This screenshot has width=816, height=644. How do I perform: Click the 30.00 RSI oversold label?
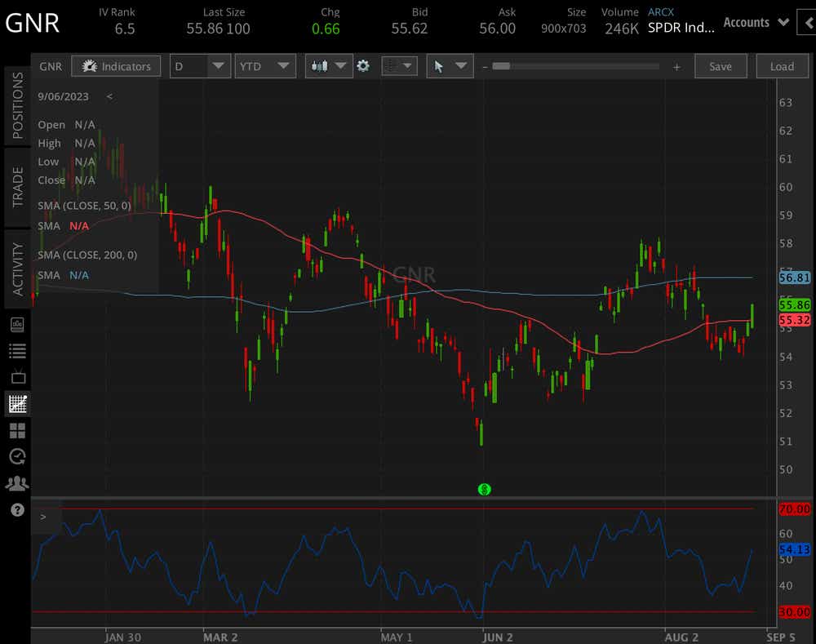click(795, 611)
